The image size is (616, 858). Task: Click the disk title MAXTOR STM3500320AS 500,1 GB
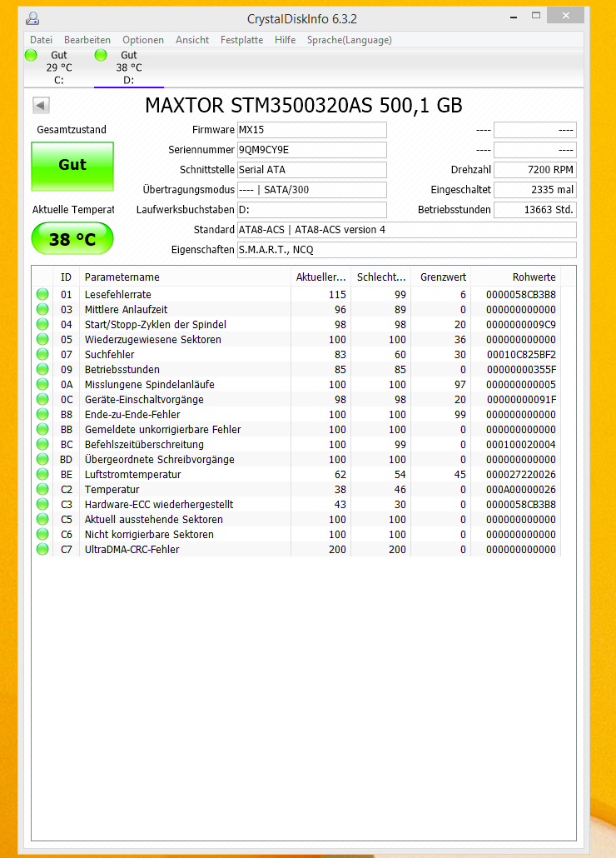pos(304,105)
